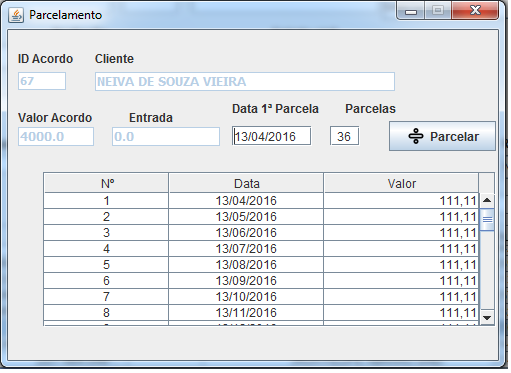
Task: Select the Nº cell of row 5
Action: pos(106,265)
